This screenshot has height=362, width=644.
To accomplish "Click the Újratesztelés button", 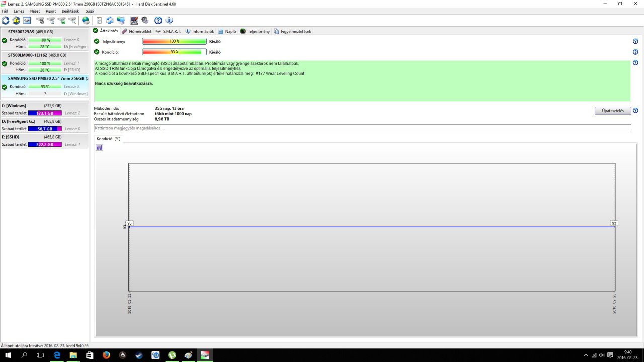I will [613, 111].
